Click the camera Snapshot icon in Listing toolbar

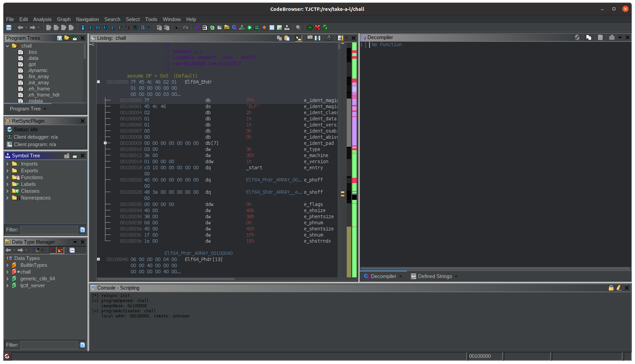tap(329, 38)
